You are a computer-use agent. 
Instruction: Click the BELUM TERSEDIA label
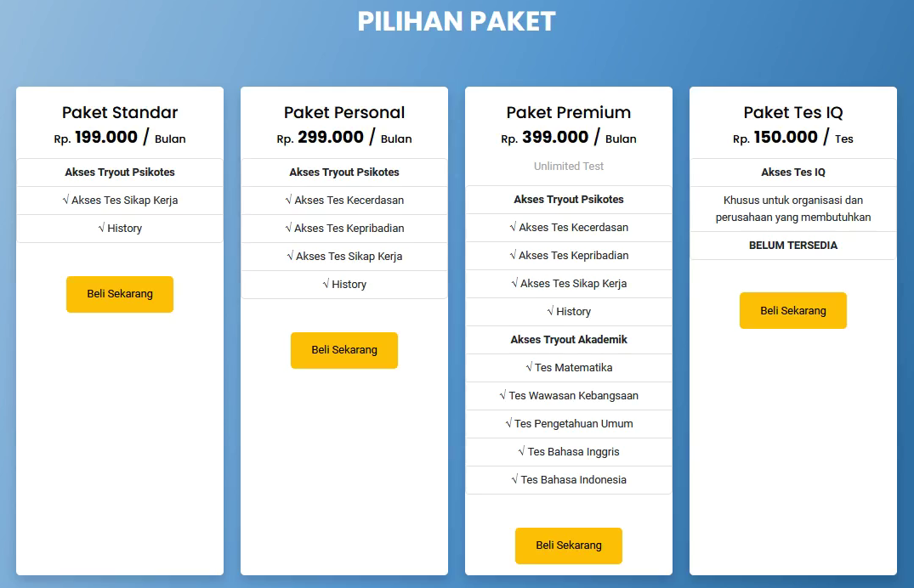(x=793, y=246)
